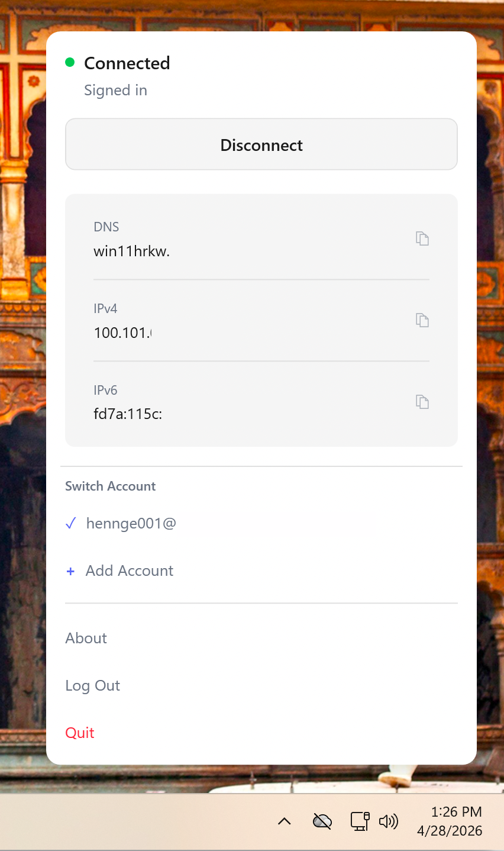Image resolution: width=504 pixels, height=851 pixels.
Task: Choose Add Account
Action: pos(130,571)
